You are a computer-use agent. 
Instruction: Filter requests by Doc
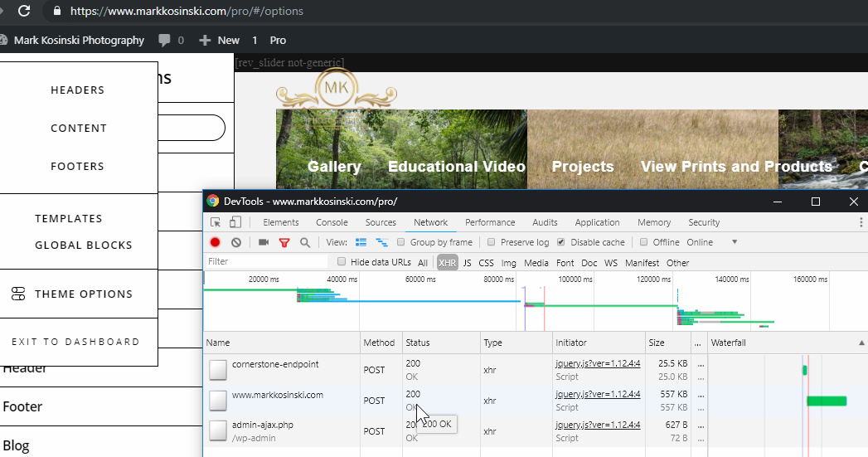(589, 263)
